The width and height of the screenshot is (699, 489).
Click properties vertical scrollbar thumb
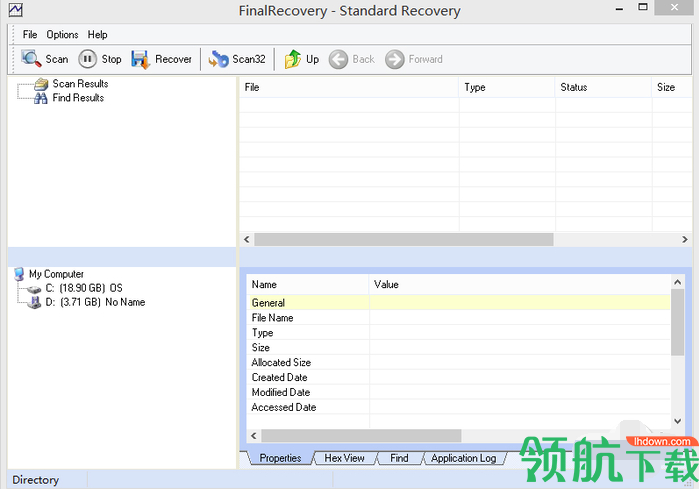point(678,322)
